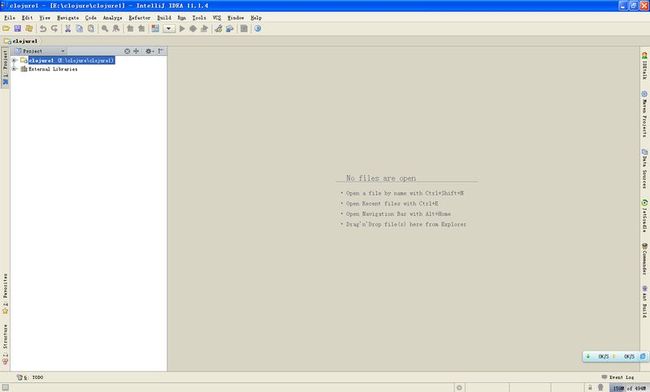Click the Replace toolbar icon
650x392 pixels.
pos(116,29)
